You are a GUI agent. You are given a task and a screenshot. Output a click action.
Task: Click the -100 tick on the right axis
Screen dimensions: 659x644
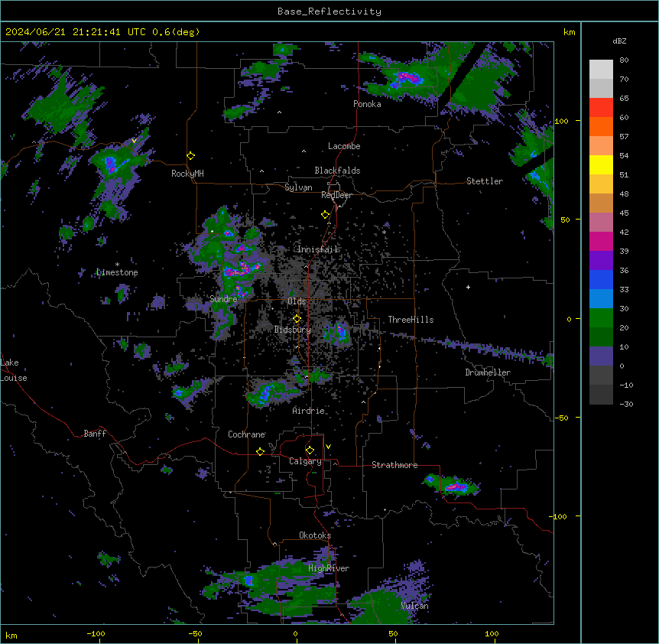coord(559,516)
